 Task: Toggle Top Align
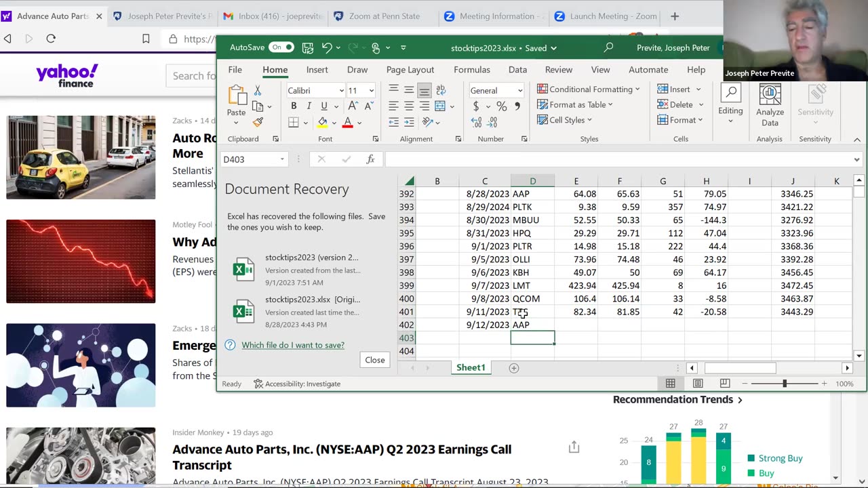(393, 89)
